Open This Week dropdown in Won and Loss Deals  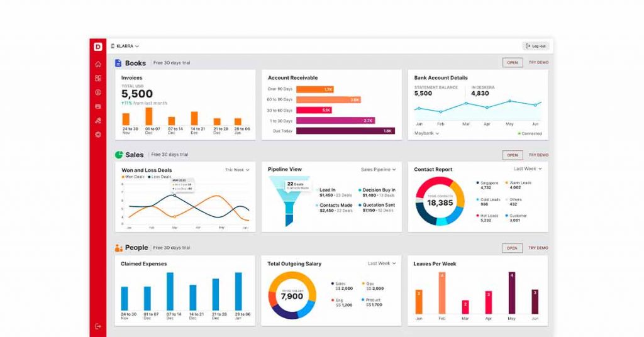pyautogui.click(x=237, y=170)
